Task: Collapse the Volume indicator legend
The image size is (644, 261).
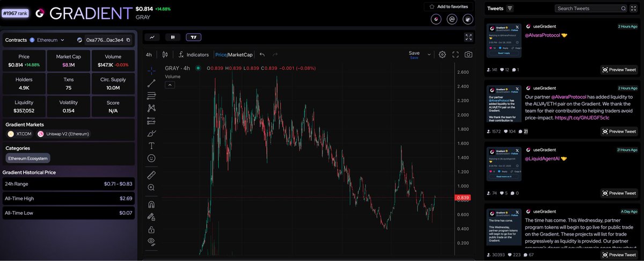Action: (x=170, y=84)
